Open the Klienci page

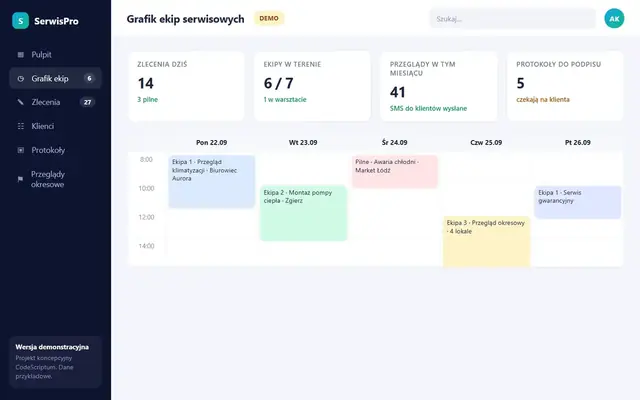56,126
